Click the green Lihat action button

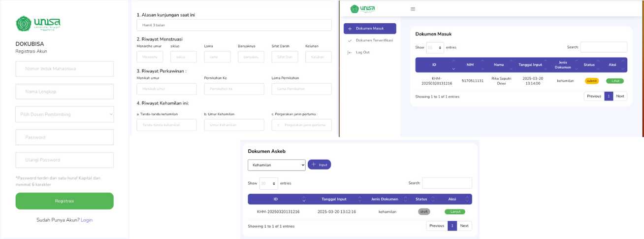point(614,81)
